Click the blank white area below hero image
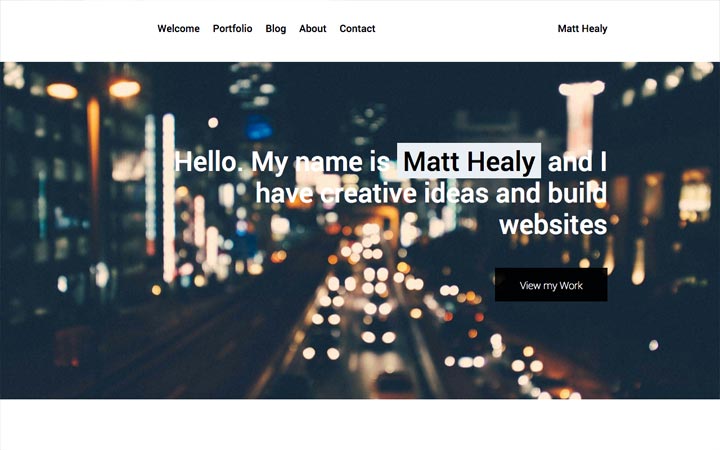Screen dimensions: 720x450 (x=360, y=425)
